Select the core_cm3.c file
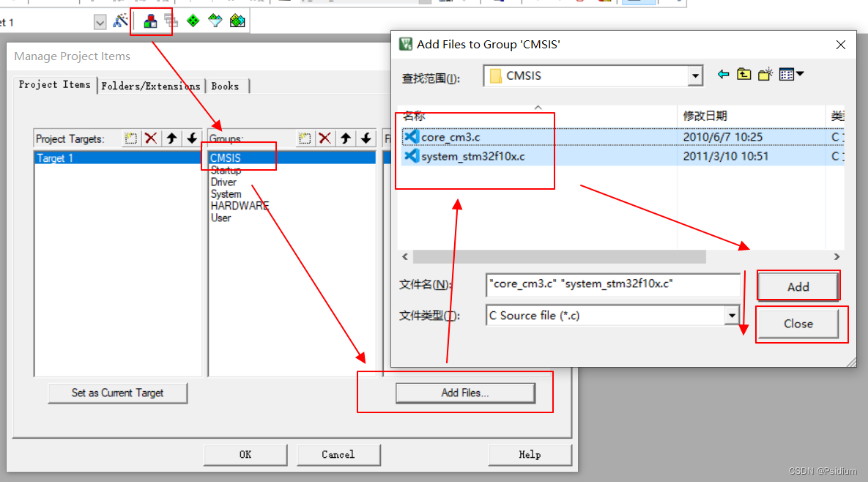The image size is (868, 482). 450,137
